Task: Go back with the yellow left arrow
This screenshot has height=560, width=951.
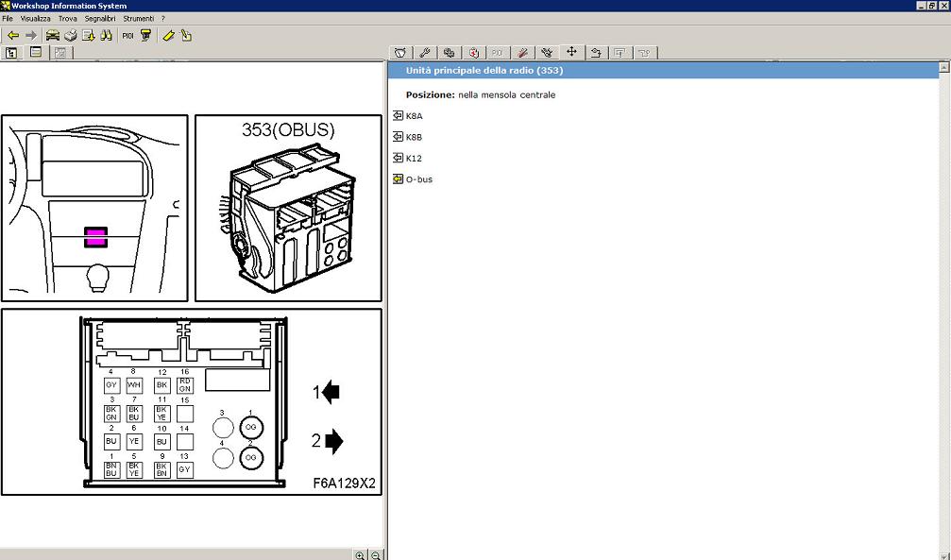Action: [12, 36]
